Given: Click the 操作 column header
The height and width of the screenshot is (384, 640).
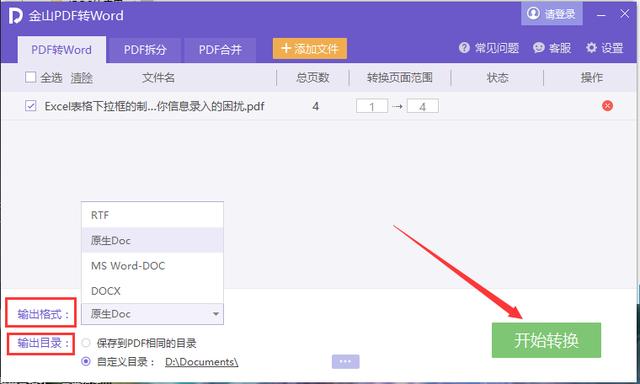Looking at the screenshot, I should coord(592,78).
